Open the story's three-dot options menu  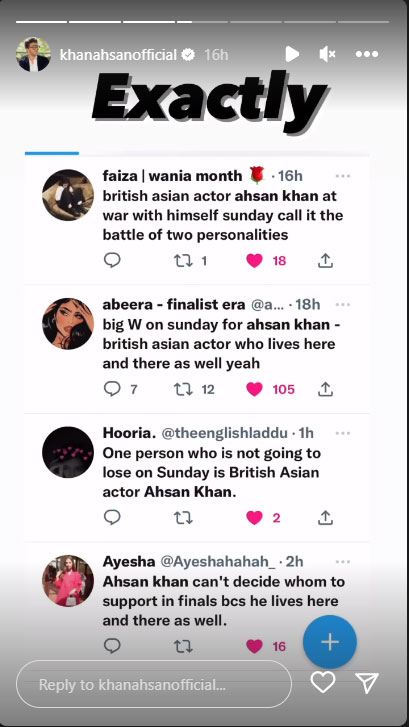pyautogui.click(x=367, y=55)
